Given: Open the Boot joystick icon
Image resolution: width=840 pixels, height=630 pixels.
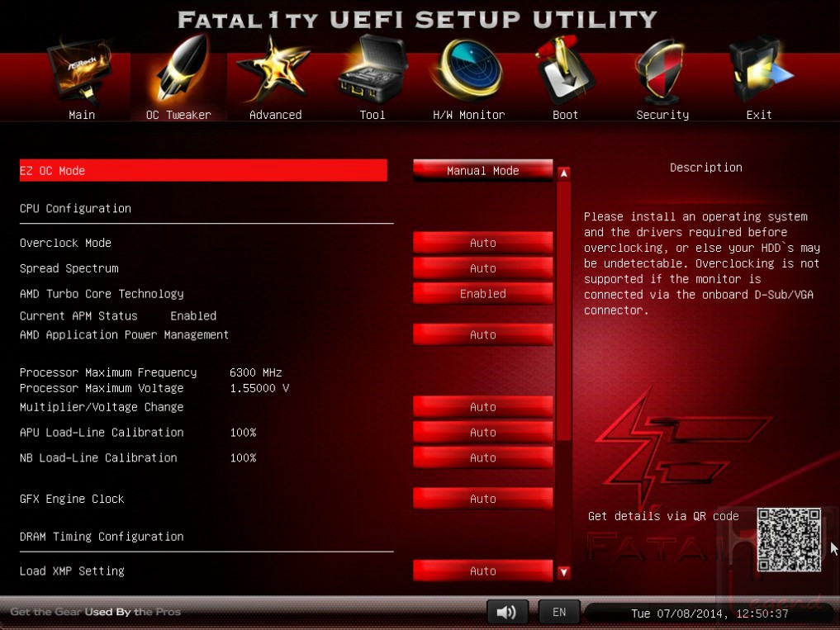Looking at the screenshot, I should (565, 71).
